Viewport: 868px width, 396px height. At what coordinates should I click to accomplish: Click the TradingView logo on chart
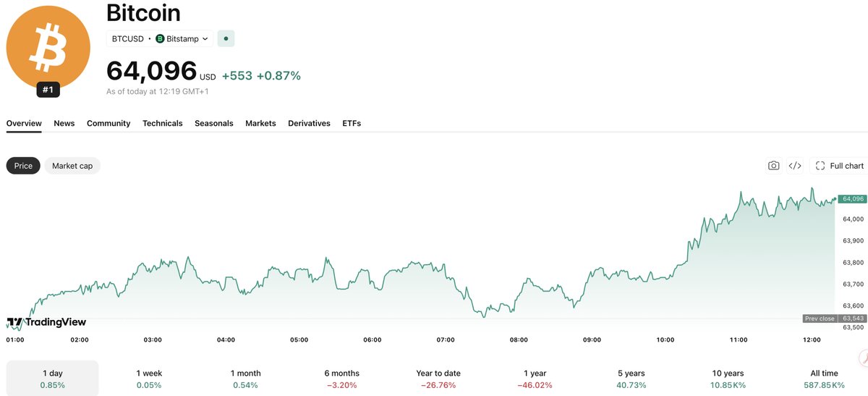(46, 322)
